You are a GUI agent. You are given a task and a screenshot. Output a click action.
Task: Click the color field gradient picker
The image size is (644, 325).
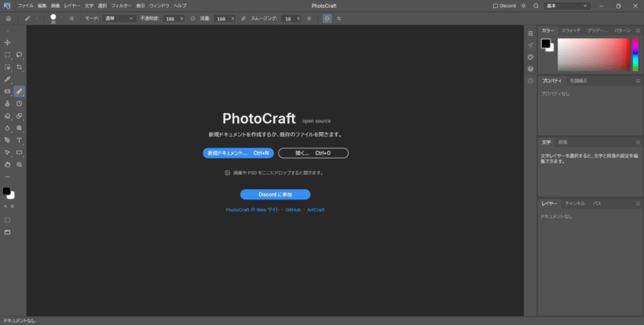(594, 55)
